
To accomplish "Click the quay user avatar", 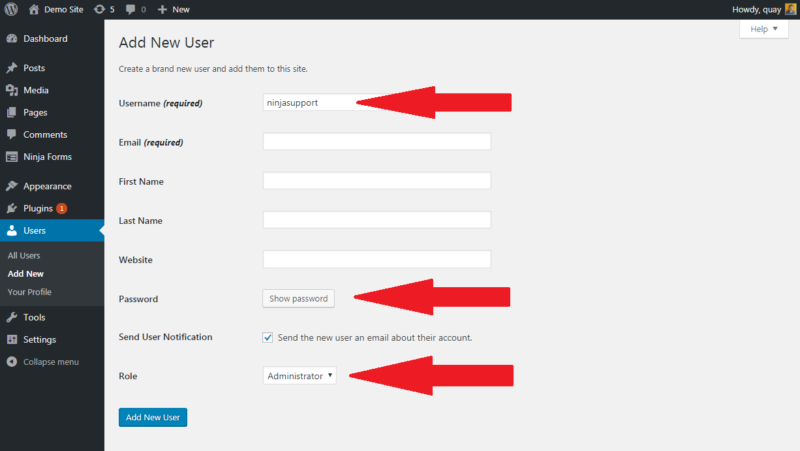I will pos(790,9).
